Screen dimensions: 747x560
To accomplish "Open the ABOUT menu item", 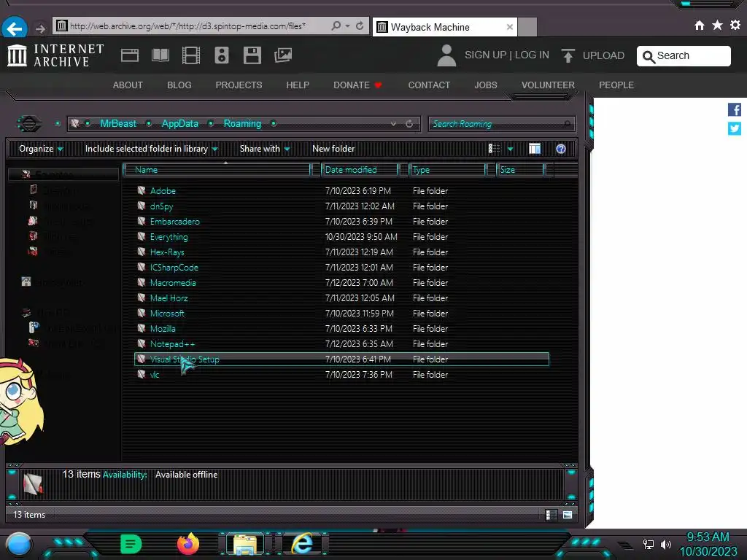I will (128, 85).
